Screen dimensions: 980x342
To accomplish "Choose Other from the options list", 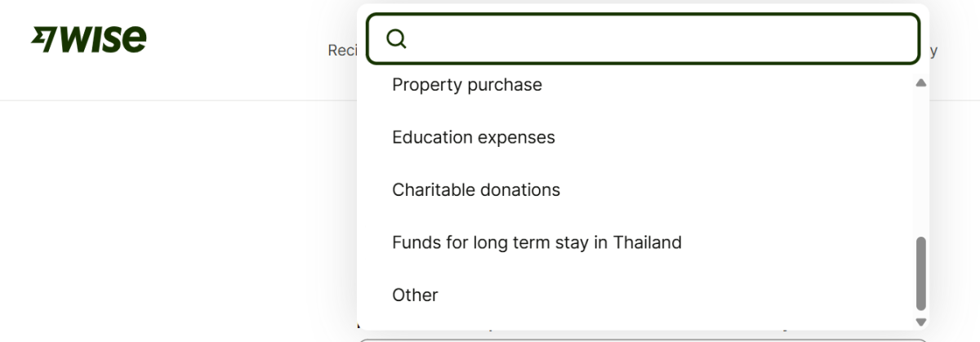I will point(415,295).
